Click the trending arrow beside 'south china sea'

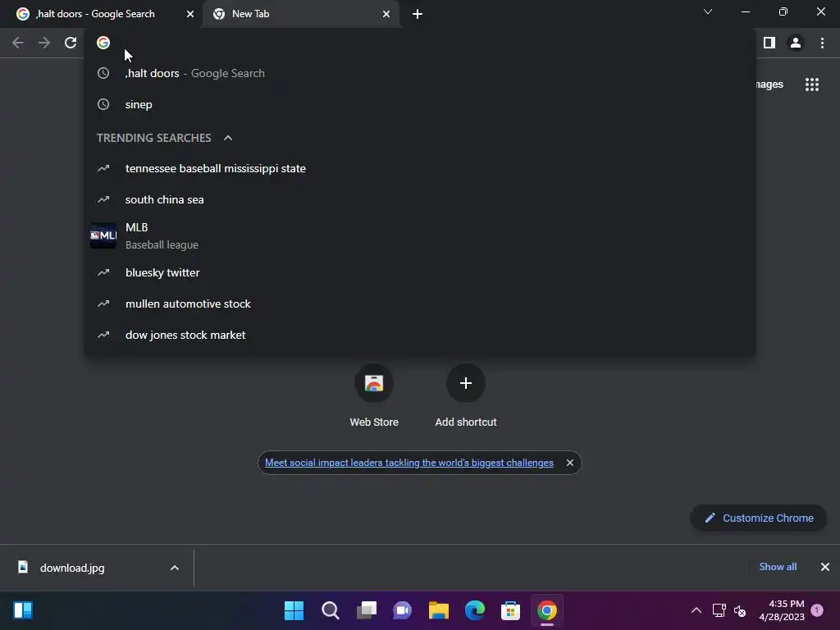coord(103,200)
